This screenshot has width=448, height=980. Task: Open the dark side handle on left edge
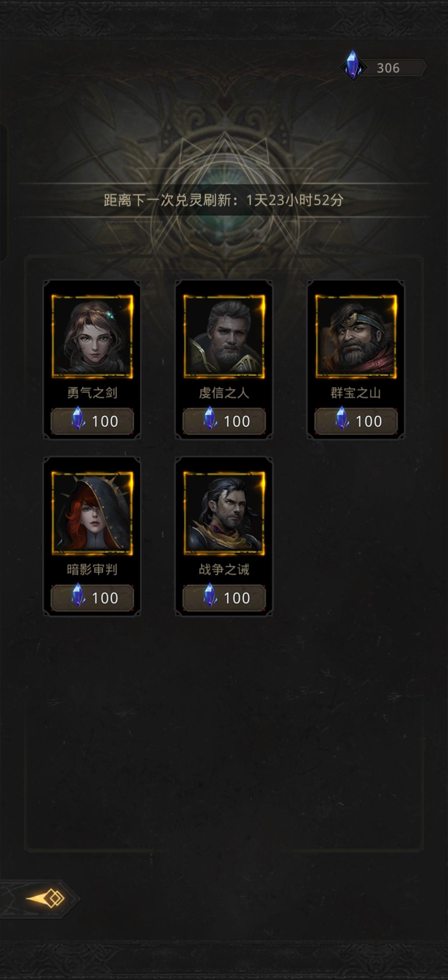point(3,193)
